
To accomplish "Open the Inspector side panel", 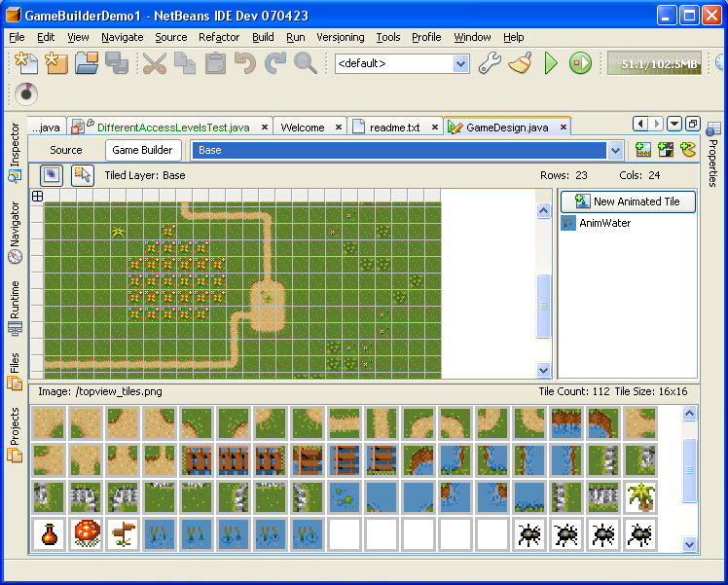I will 15,152.
